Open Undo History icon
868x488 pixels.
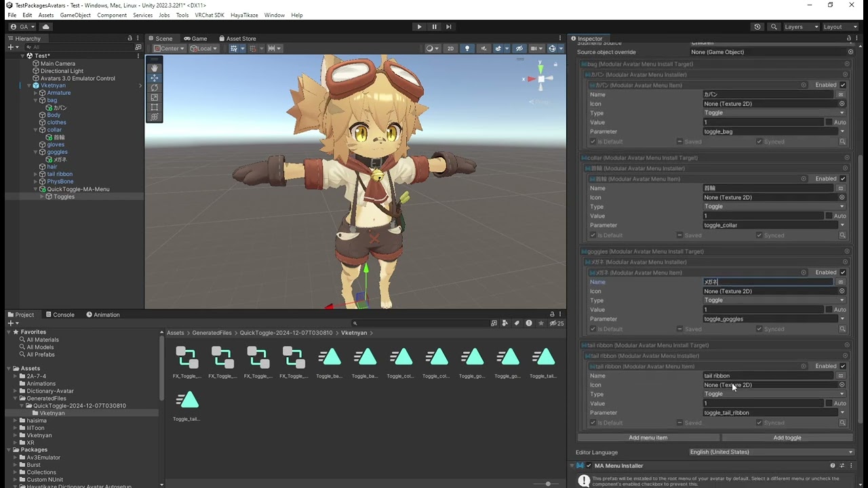(x=757, y=27)
